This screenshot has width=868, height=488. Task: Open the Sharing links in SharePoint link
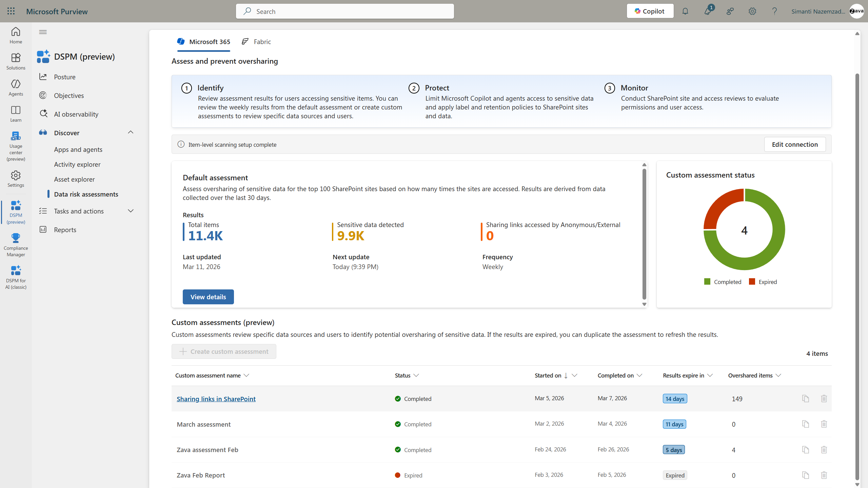pyautogui.click(x=216, y=399)
